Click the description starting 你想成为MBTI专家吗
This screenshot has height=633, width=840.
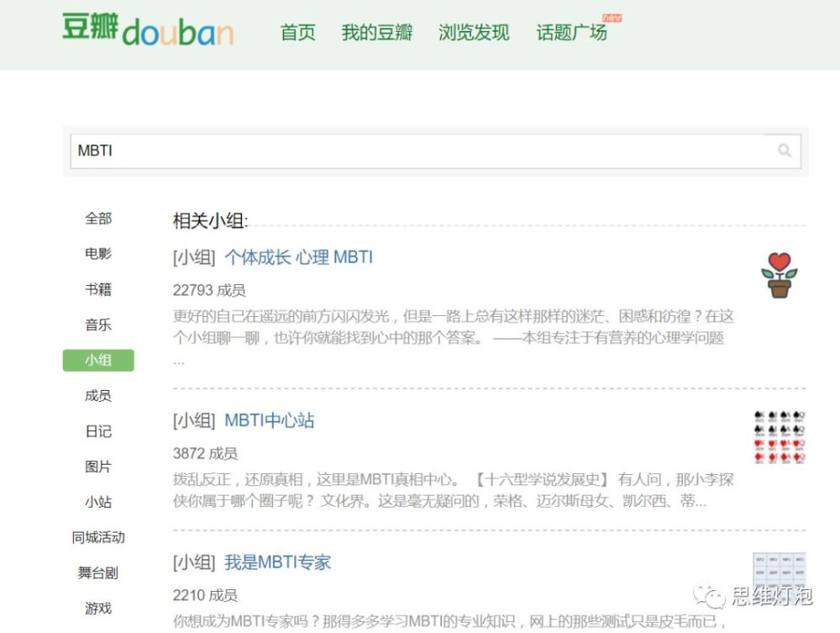point(449,621)
